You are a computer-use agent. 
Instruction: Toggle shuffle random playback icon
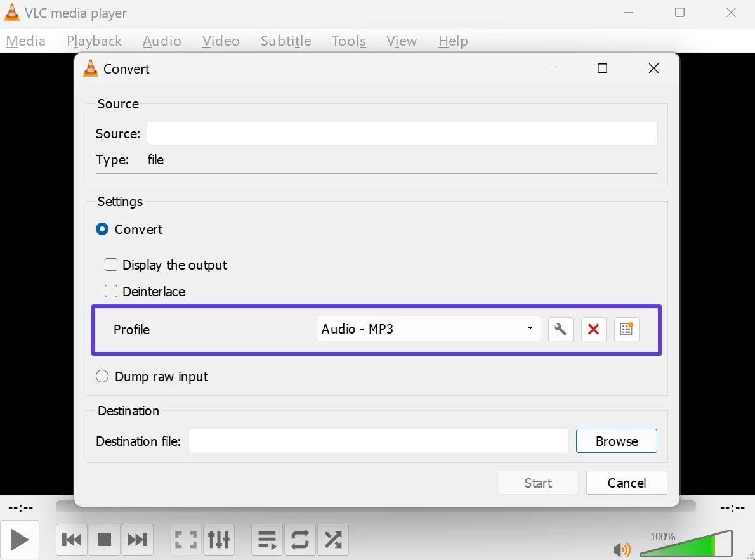[x=332, y=539]
